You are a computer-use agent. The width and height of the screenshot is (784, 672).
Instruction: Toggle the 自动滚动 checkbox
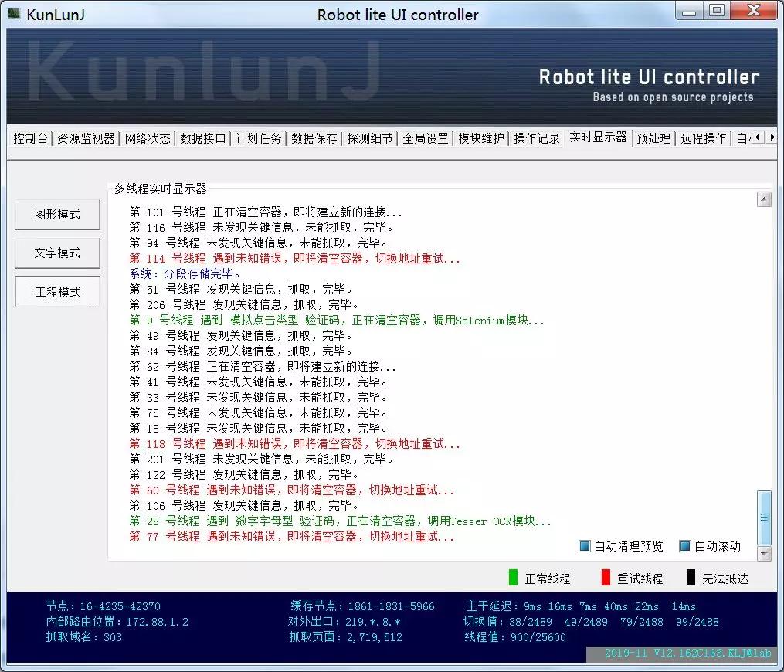683,545
